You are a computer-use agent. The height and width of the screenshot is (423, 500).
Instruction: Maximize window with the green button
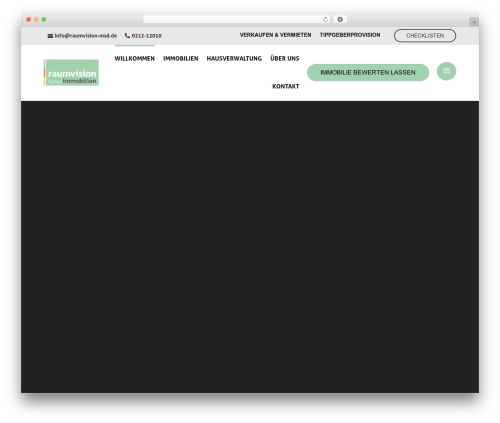coord(44,19)
